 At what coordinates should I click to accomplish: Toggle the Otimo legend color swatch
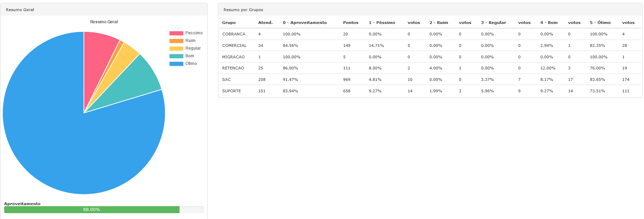[x=176, y=64]
